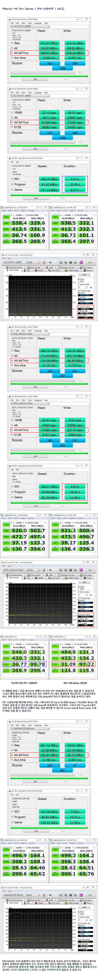
Task: Open options icon in INTEL HD Tune toolbar
Action: coord(76,570)
